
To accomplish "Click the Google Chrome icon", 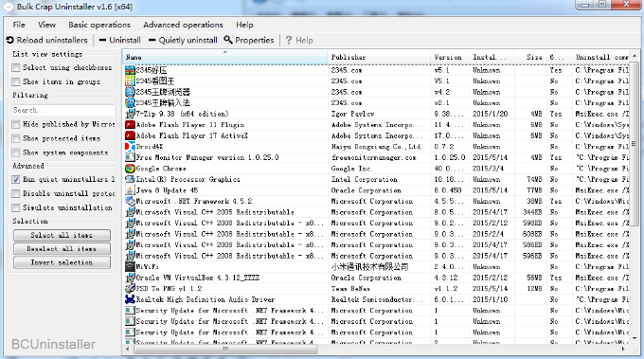I will [x=130, y=169].
